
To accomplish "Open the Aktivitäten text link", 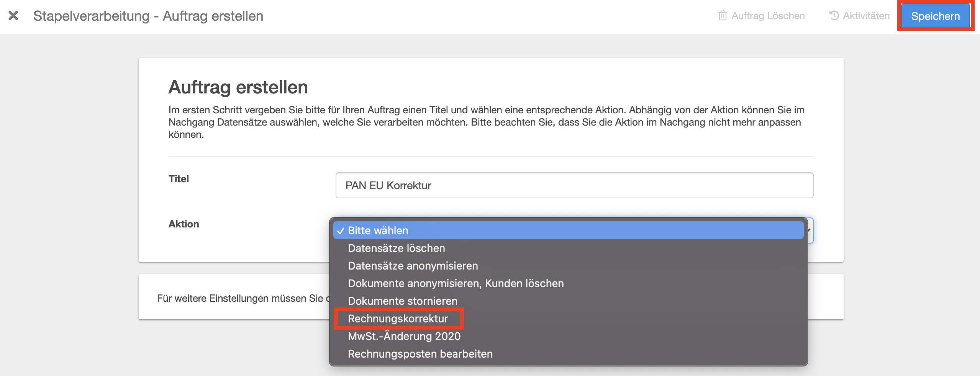I will pos(866,16).
